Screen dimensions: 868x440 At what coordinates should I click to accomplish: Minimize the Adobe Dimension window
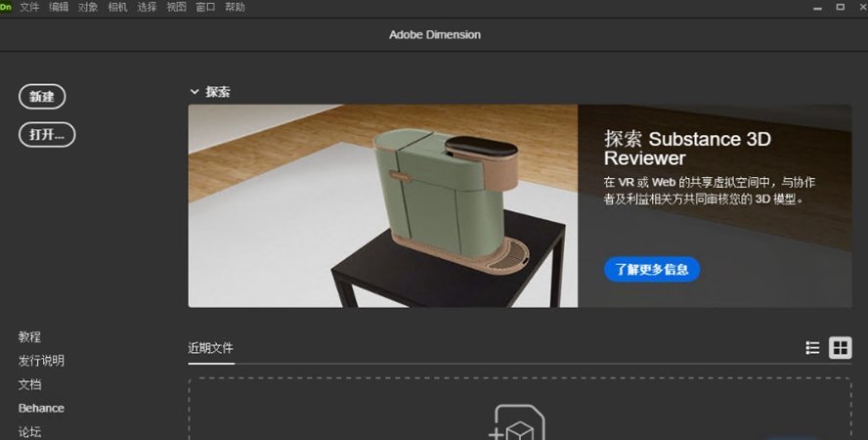coord(817,8)
